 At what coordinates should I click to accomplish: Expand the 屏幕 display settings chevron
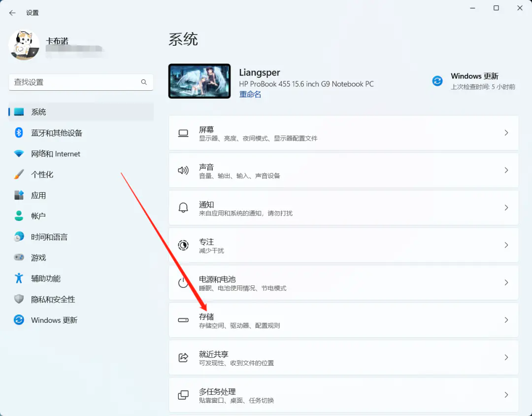click(506, 133)
